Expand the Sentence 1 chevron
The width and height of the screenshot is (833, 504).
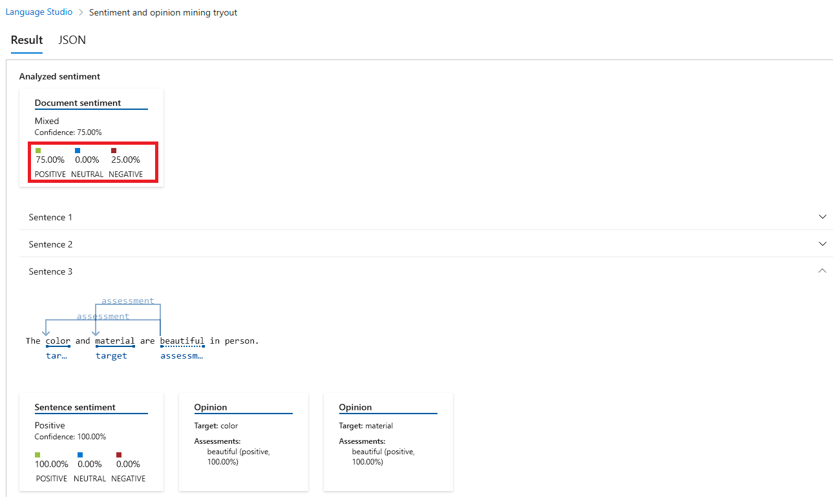822,217
